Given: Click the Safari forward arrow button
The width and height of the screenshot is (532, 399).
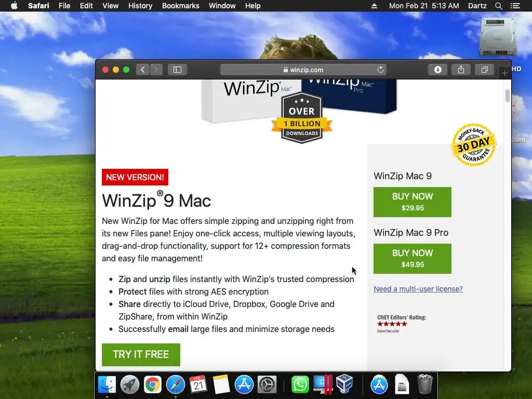Looking at the screenshot, I should tap(156, 70).
